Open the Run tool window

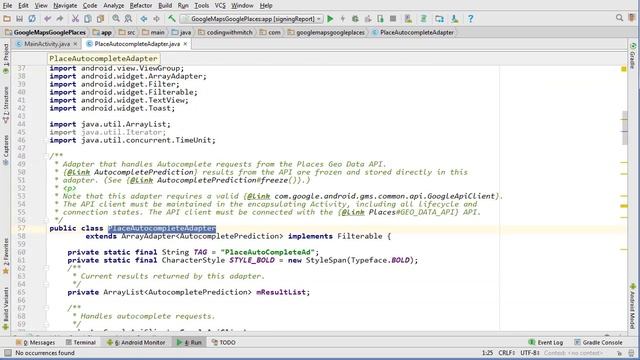[x=189, y=342]
